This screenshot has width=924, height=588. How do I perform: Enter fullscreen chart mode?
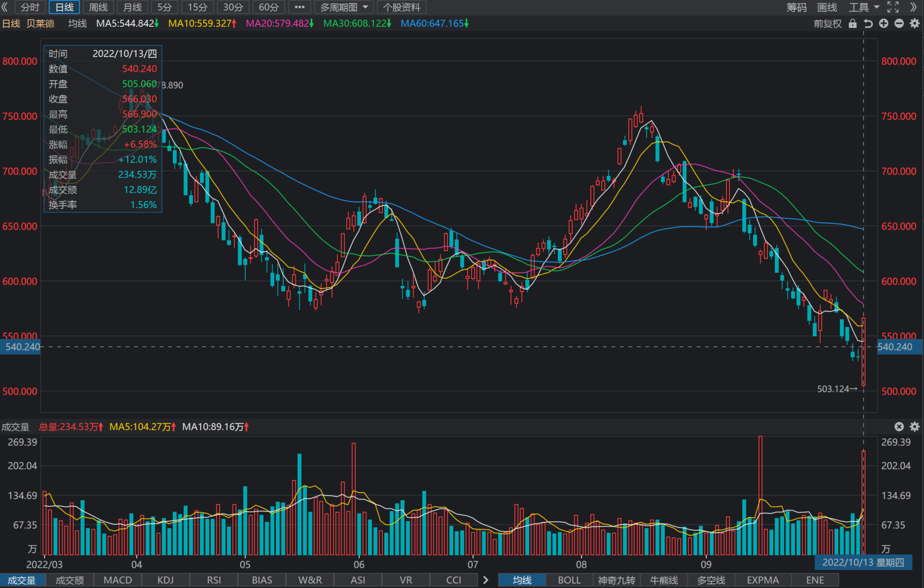pyautogui.click(x=893, y=7)
